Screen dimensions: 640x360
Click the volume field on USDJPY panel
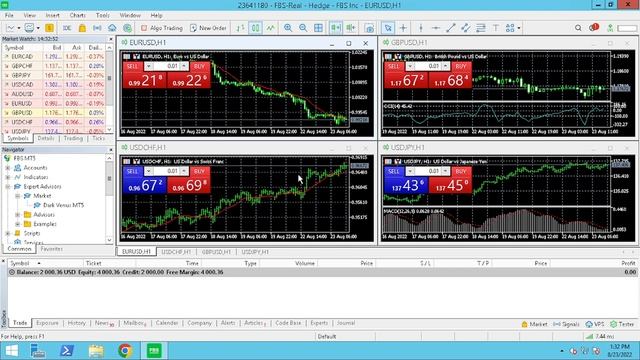[x=429, y=171]
